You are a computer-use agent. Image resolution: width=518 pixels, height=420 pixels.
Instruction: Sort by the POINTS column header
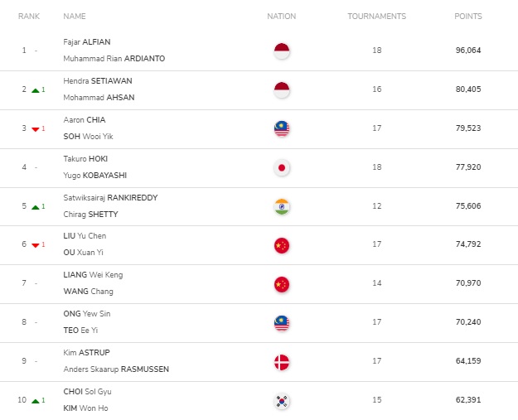pos(468,17)
